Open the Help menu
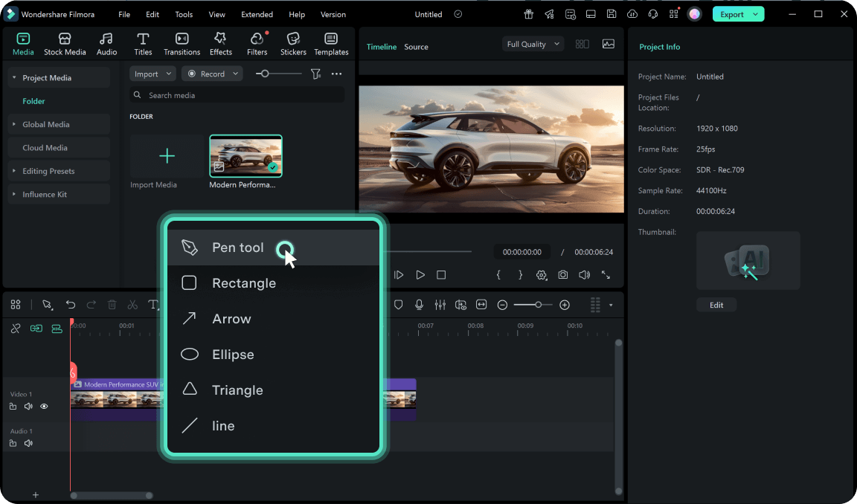857x504 pixels. pyautogui.click(x=297, y=14)
